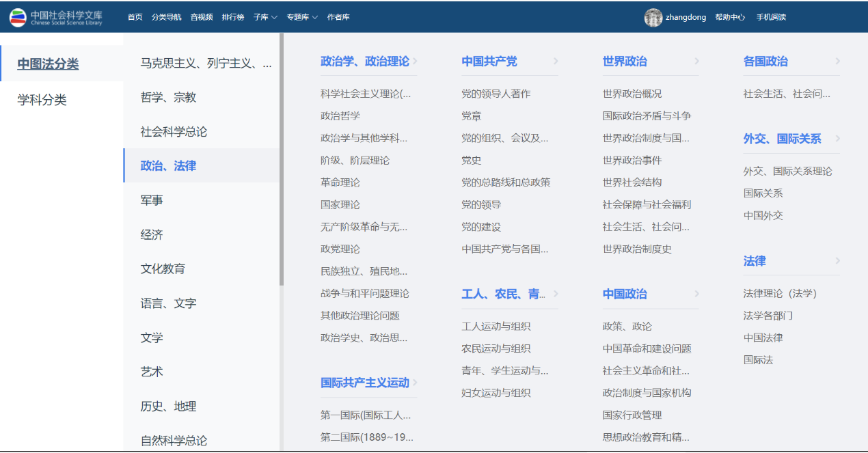Click the Chinese Social Science Library logo
The width and height of the screenshot is (868, 453).
pos(56,17)
